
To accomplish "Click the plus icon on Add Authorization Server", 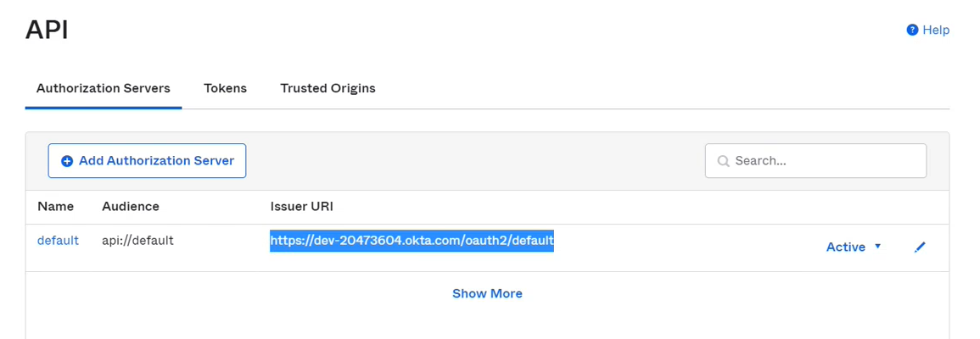I will click(67, 161).
